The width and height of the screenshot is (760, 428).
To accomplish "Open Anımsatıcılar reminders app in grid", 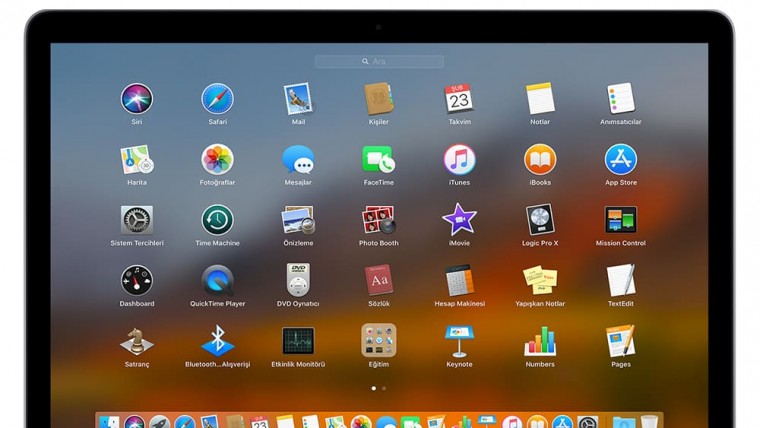I will [x=621, y=99].
